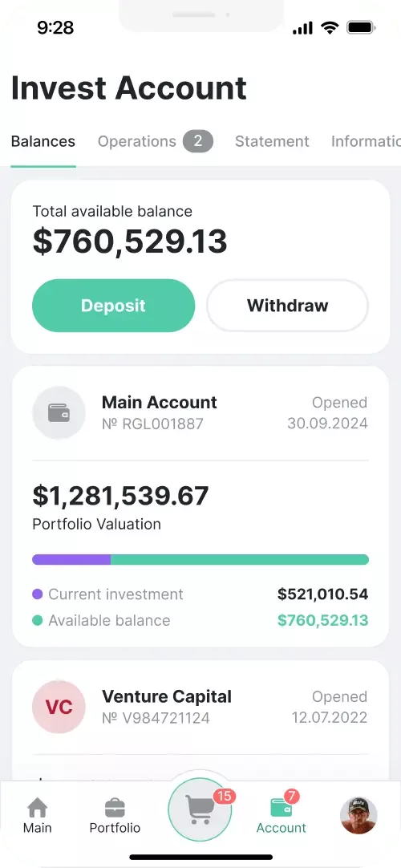
Task: Open the Portfolio briefcase icon
Action: click(x=115, y=808)
